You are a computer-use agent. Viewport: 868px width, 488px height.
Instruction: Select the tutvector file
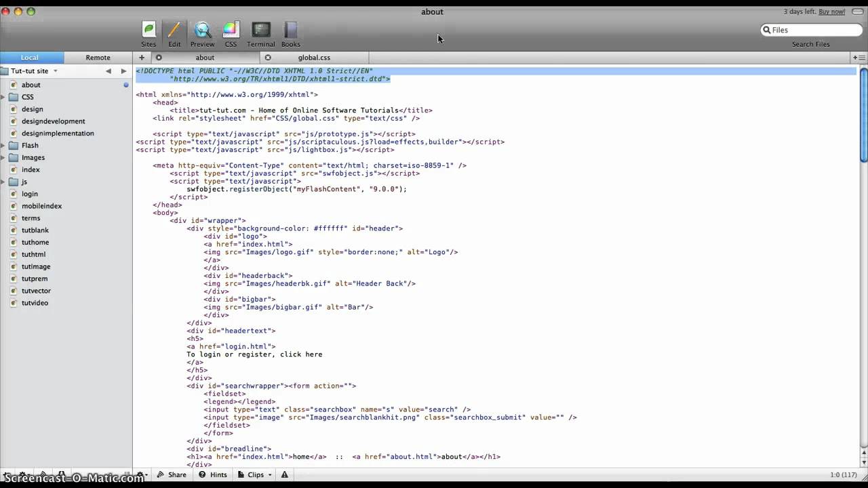click(x=36, y=291)
